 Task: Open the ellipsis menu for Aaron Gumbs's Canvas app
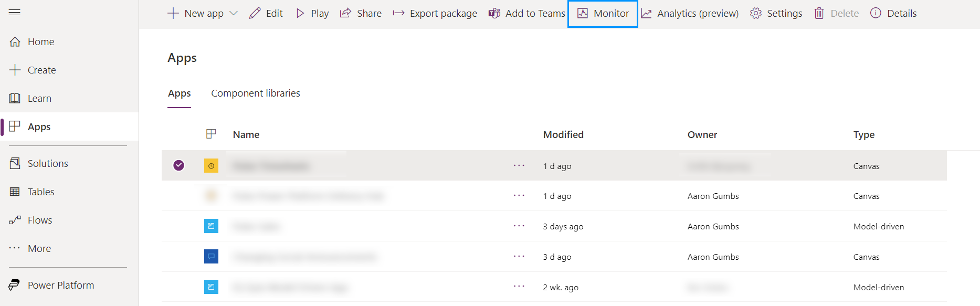(x=519, y=196)
